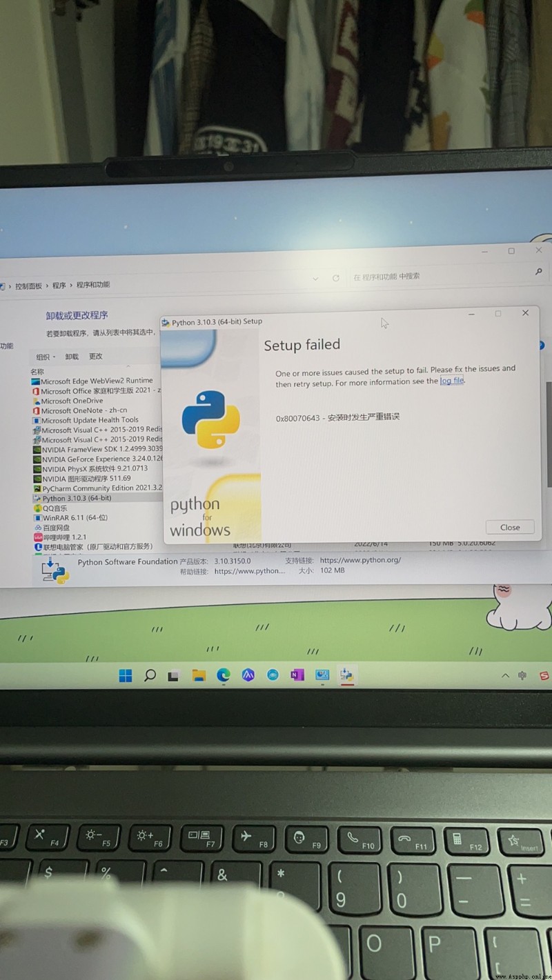Click the search magnifier in Control Panel
Image resolution: width=552 pixels, height=980 pixels.
tap(539, 272)
